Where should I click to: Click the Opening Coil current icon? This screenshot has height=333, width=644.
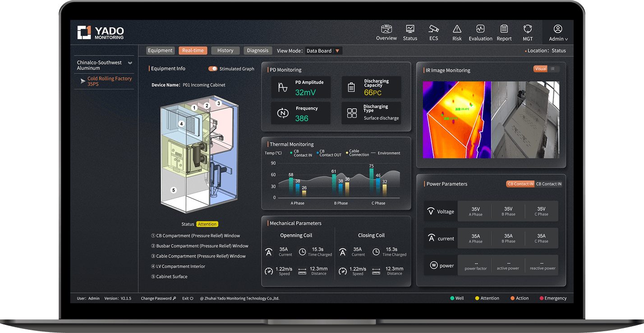click(269, 252)
